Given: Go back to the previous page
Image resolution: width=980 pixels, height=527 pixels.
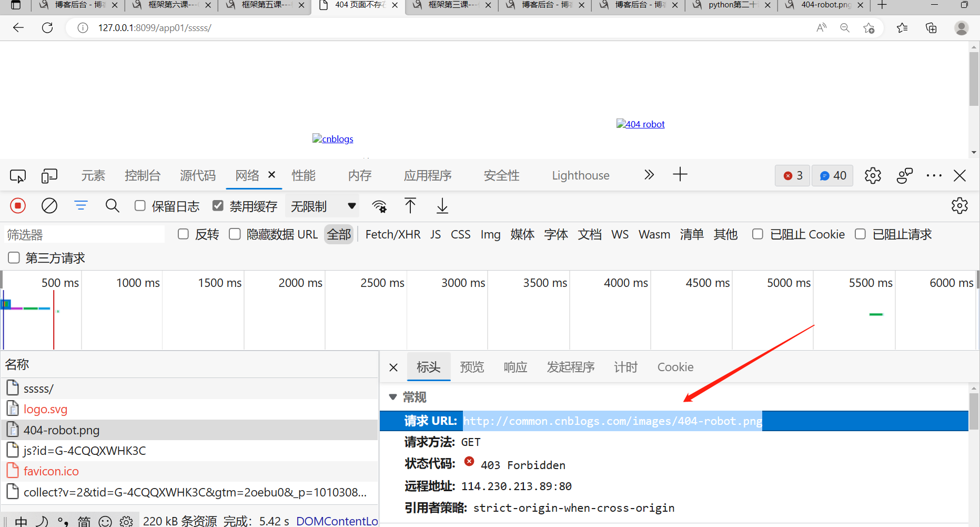Looking at the screenshot, I should pyautogui.click(x=18, y=28).
